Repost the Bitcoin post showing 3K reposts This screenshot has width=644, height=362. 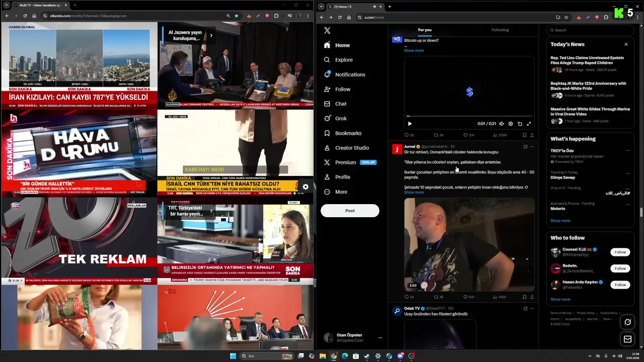[438, 135]
